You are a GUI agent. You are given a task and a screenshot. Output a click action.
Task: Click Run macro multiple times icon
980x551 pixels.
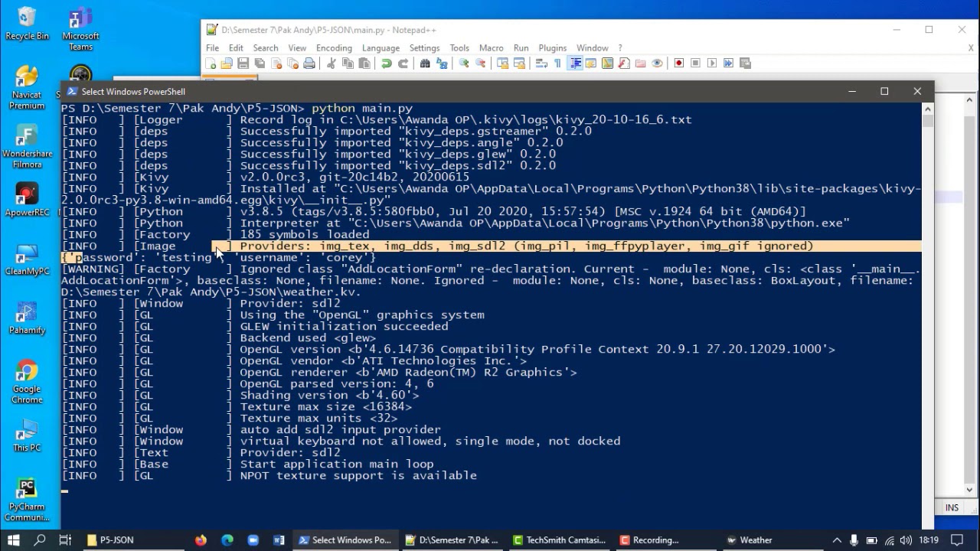click(x=728, y=64)
